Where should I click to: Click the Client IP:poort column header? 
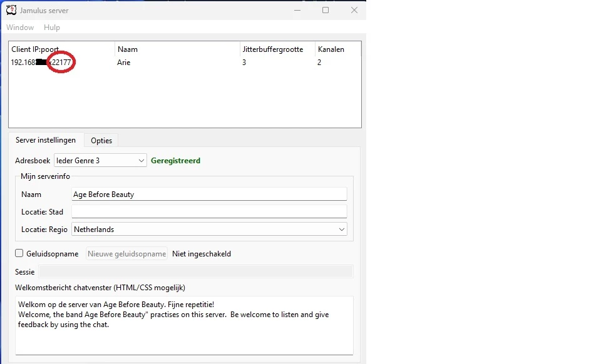click(62, 49)
